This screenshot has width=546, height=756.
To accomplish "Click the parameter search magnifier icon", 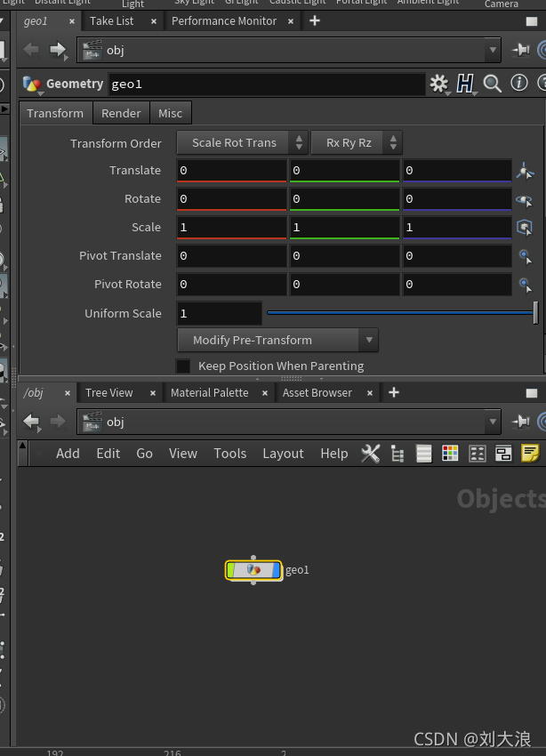I will (x=492, y=84).
